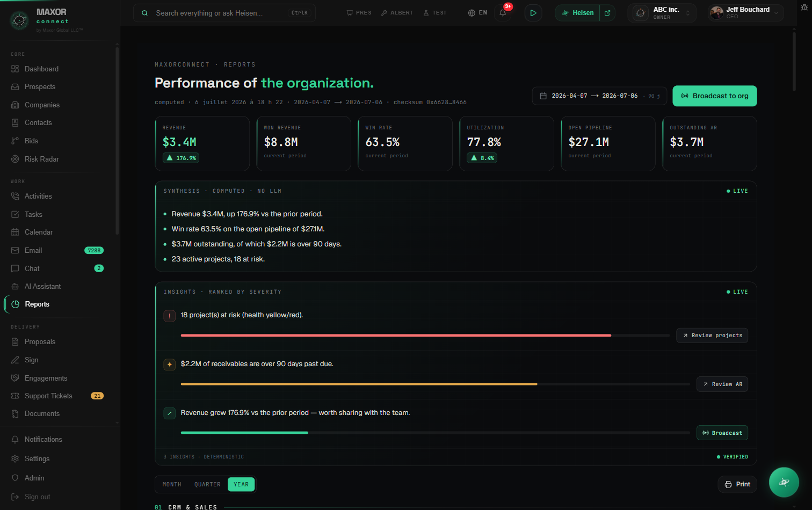This screenshot has height=510, width=812.
Task: Toggle the TEST mode
Action: click(435, 13)
